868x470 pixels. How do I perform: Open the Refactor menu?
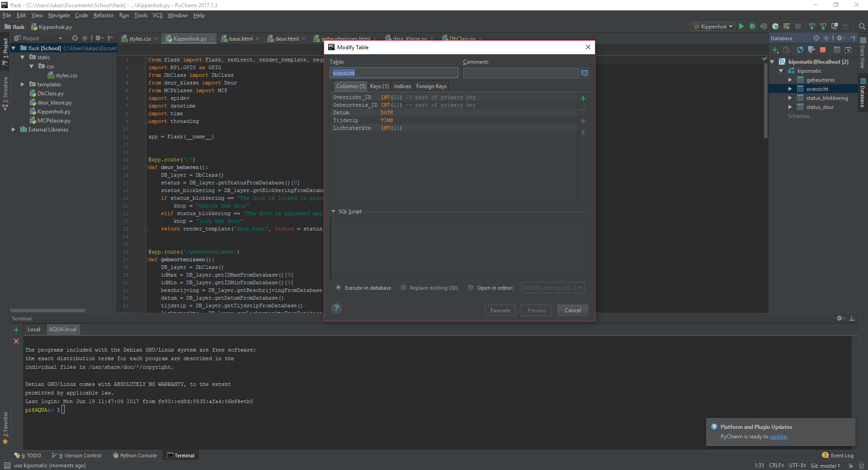104,15
